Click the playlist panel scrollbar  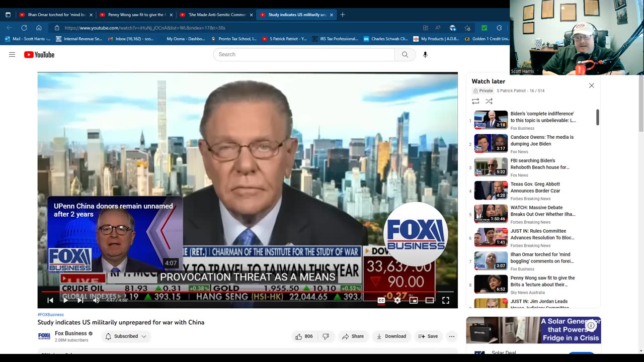pos(598,117)
